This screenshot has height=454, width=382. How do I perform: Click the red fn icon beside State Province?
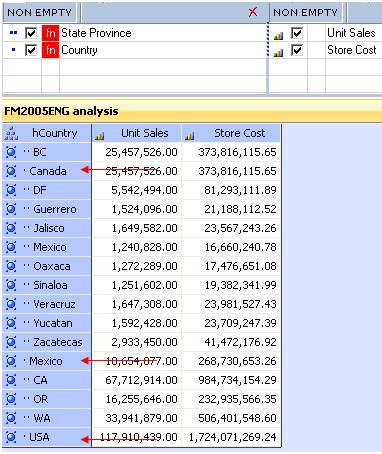click(50, 33)
